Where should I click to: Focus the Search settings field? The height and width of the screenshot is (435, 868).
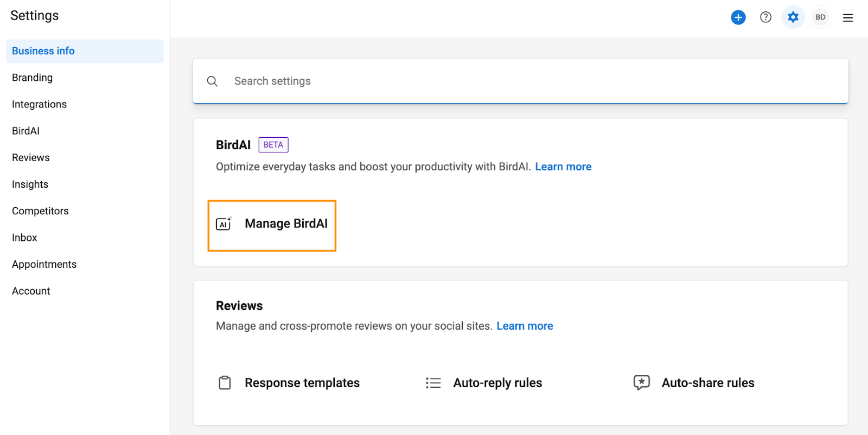coord(520,81)
